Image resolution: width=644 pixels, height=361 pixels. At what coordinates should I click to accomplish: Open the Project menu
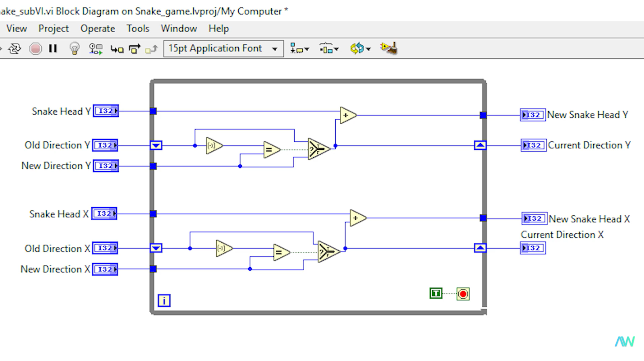point(54,29)
